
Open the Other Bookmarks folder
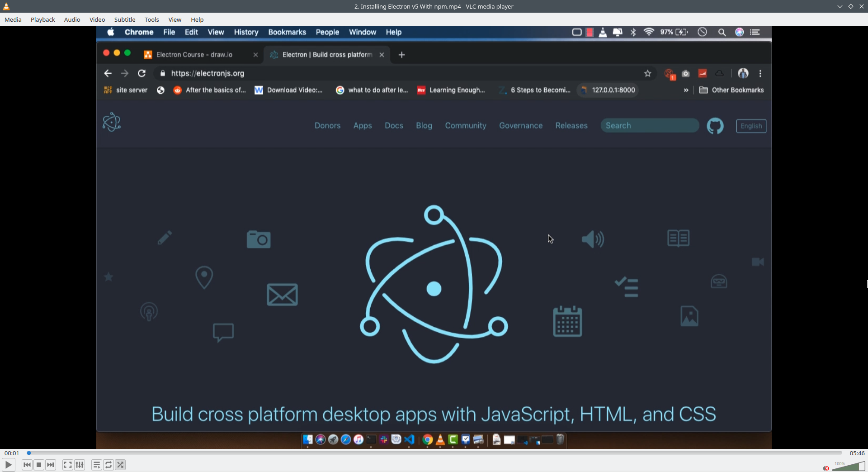(x=731, y=90)
